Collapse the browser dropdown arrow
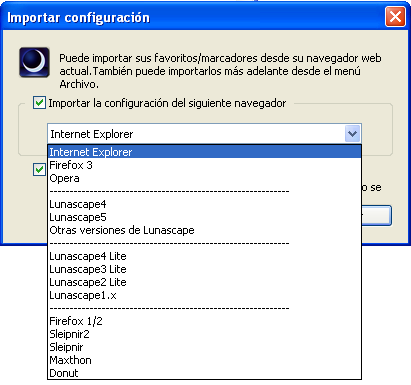This screenshot has width=411, height=385. click(x=352, y=134)
